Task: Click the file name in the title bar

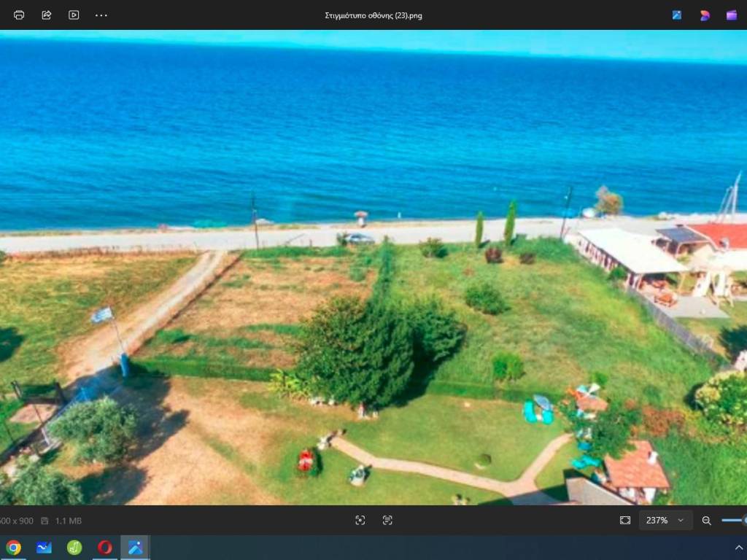Action: [x=373, y=15]
